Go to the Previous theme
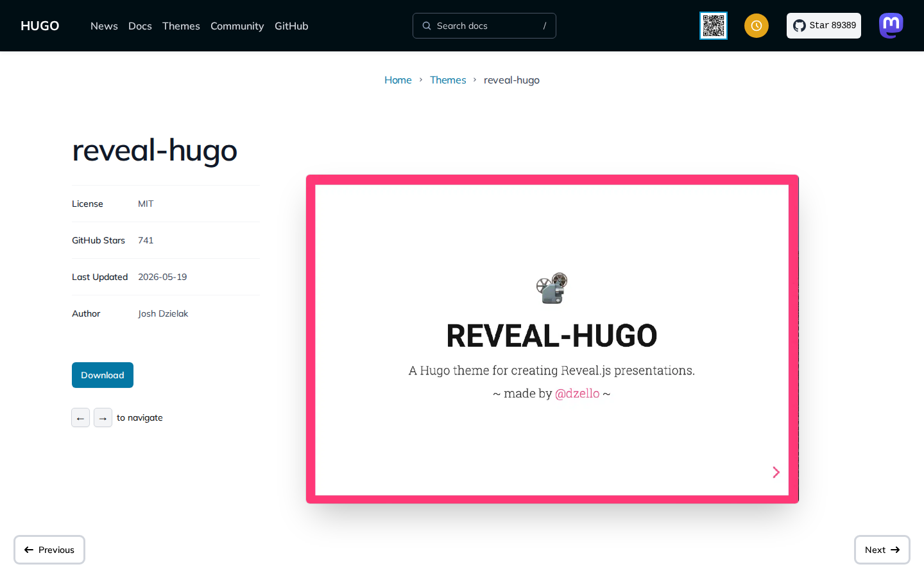Screen dimensions: 924x578 (49, 550)
